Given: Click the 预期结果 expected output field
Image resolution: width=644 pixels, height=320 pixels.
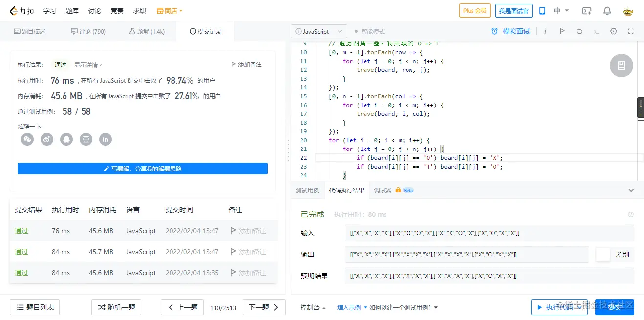Looking at the screenshot, I should coord(489,276).
